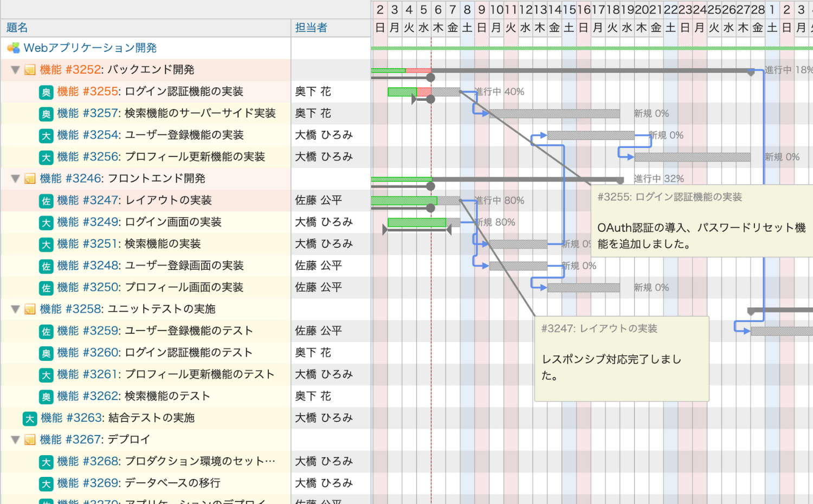The height and width of the screenshot is (504, 813).
Task: Click the #3247 レイアウトの実装 tooltip note
Action: pos(622,359)
